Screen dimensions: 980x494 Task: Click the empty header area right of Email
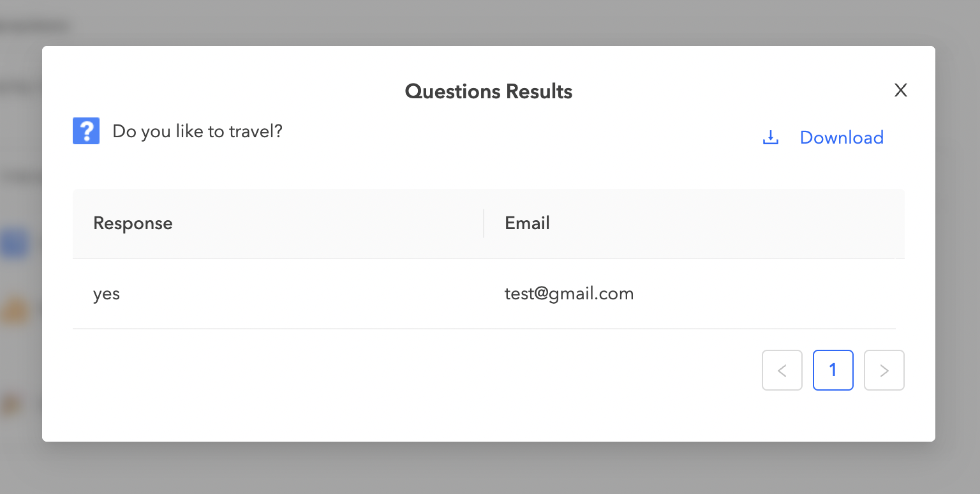(x=721, y=223)
